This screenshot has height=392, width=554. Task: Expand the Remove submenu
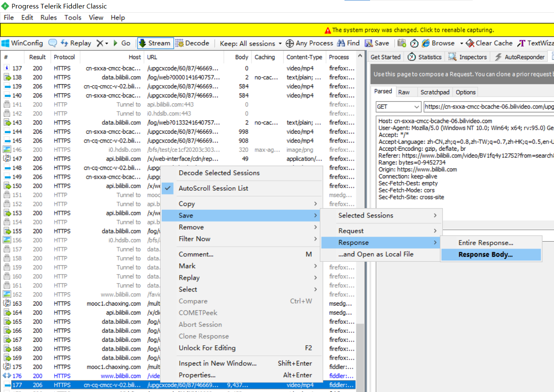coord(241,227)
